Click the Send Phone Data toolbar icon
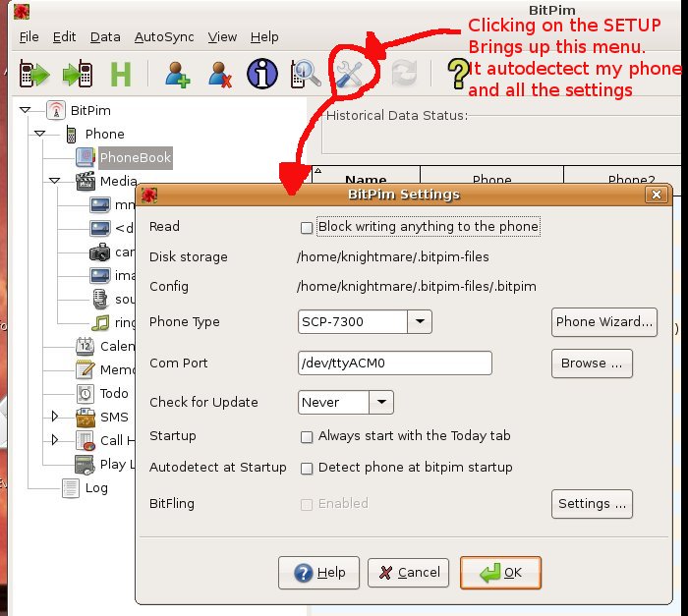The width and height of the screenshot is (688, 616). pos(78,74)
